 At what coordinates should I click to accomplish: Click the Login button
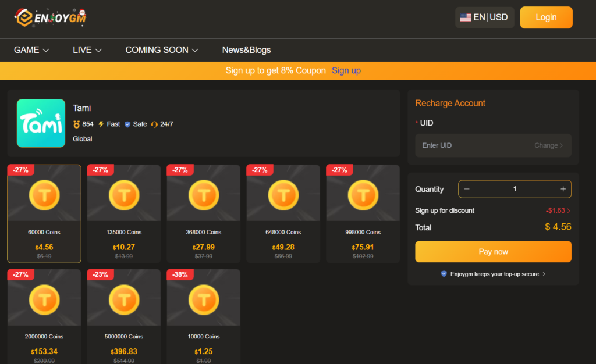(546, 17)
